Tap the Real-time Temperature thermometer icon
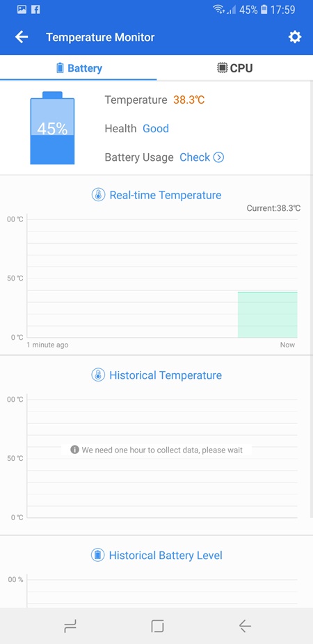 click(x=98, y=195)
